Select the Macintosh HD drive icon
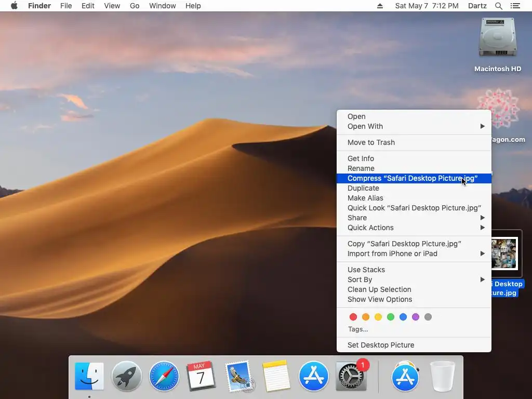Image resolution: width=532 pixels, height=399 pixels. click(497, 37)
